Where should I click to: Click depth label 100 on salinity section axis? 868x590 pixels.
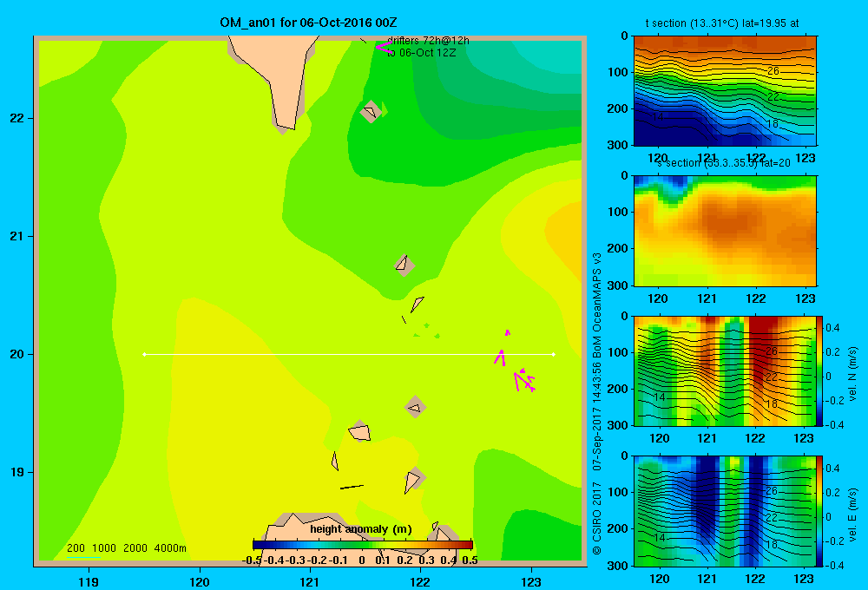[x=617, y=212]
